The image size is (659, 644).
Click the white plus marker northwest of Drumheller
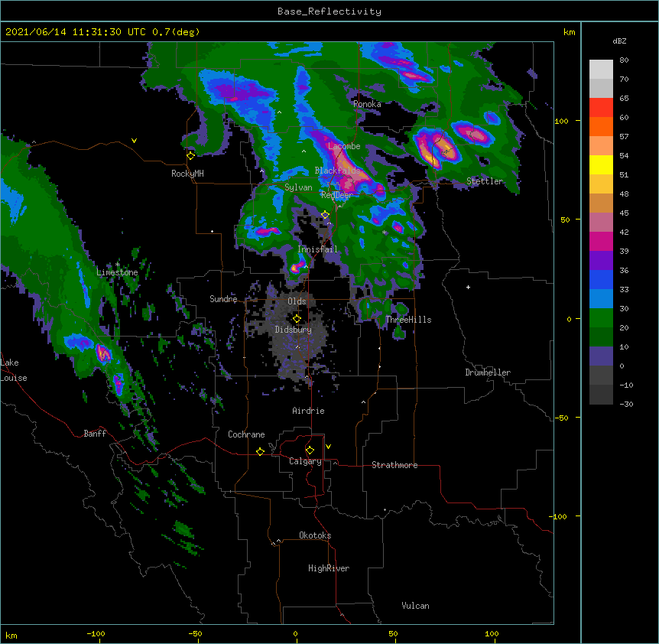click(x=468, y=287)
